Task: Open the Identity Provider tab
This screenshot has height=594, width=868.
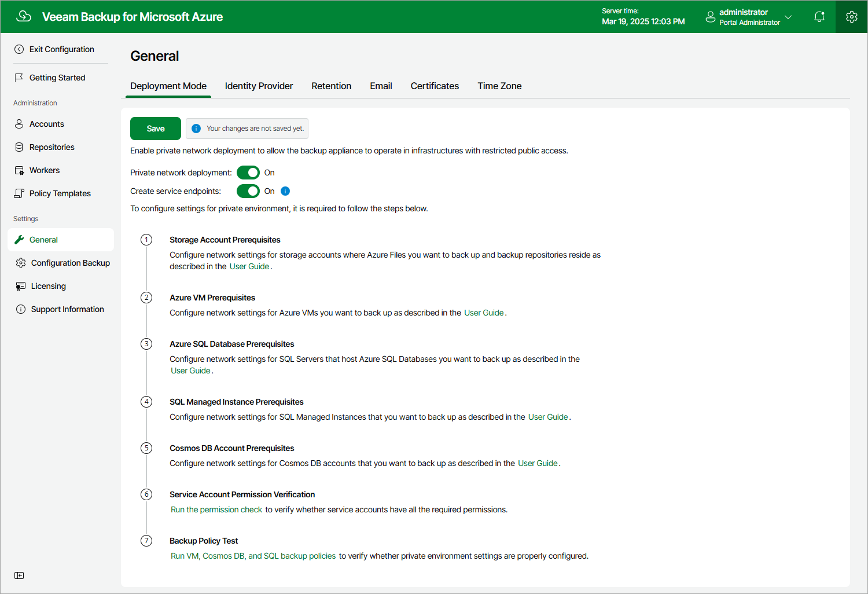Action: point(259,86)
